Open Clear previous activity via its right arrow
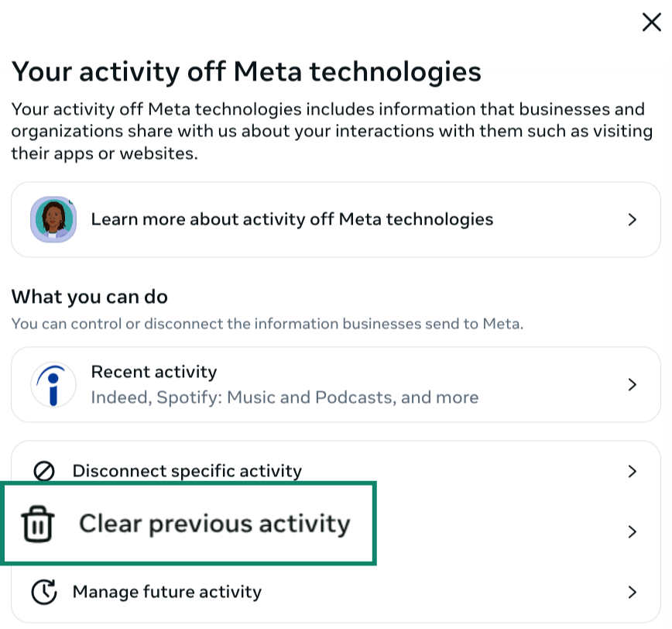Viewport: 672px width, 629px height. (x=633, y=531)
